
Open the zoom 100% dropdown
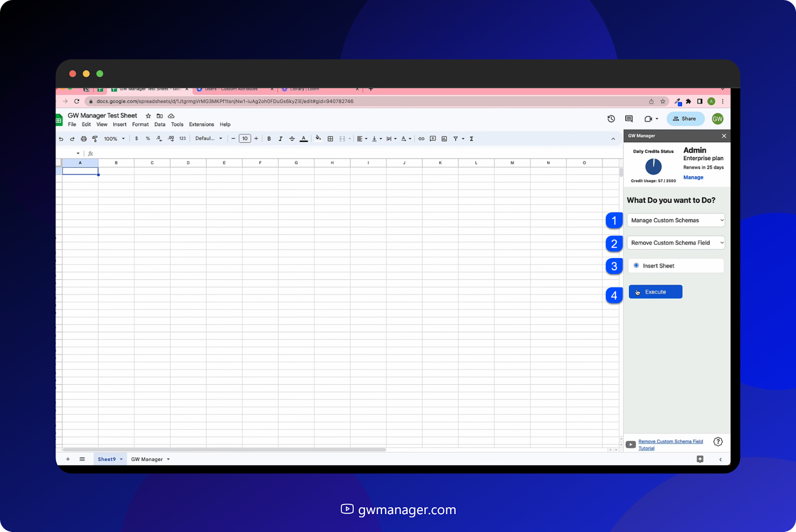[x=114, y=139]
